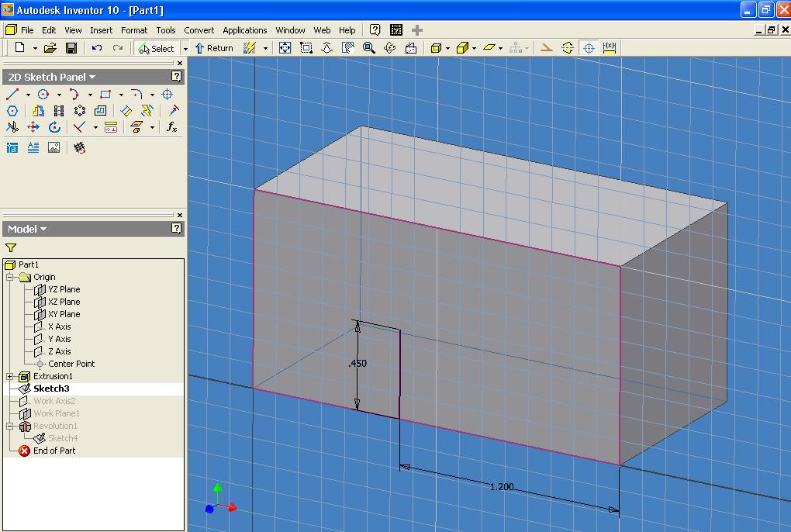The width and height of the screenshot is (791, 532).
Task: Click the Select button
Action: [157, 48]
